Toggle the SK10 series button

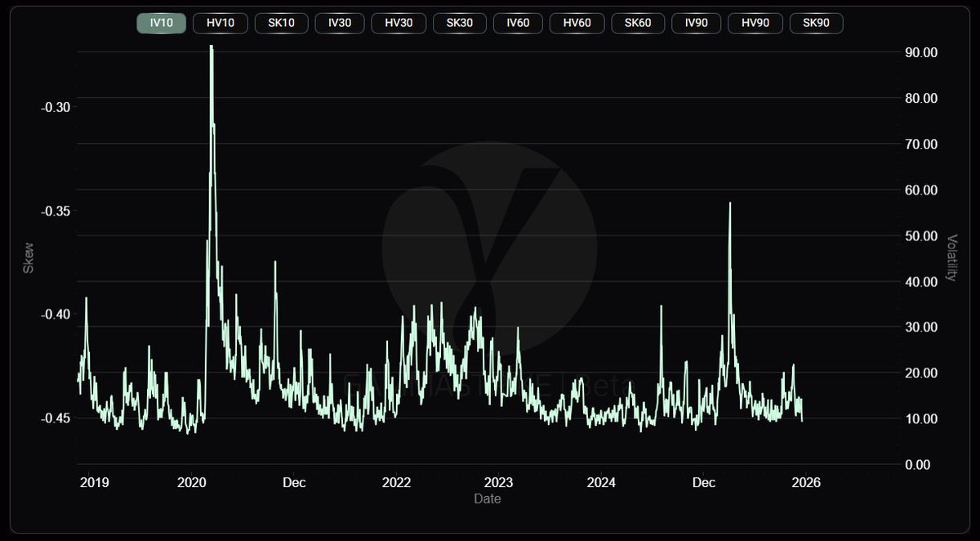pos(282,23)
